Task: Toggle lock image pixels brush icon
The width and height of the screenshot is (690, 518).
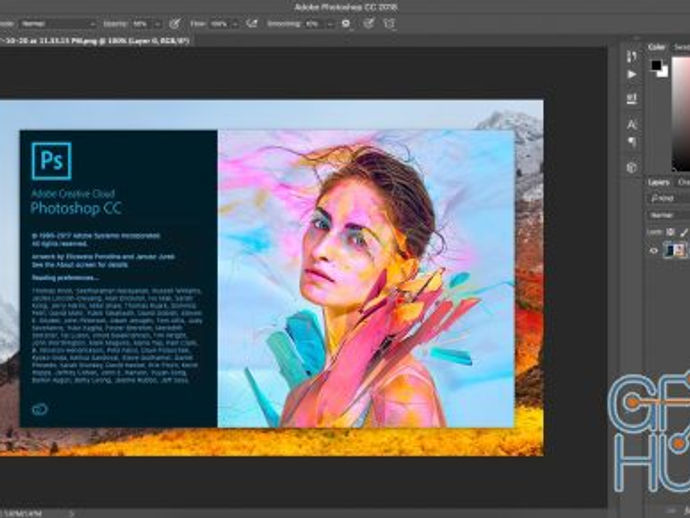Action: click(684, 232)
